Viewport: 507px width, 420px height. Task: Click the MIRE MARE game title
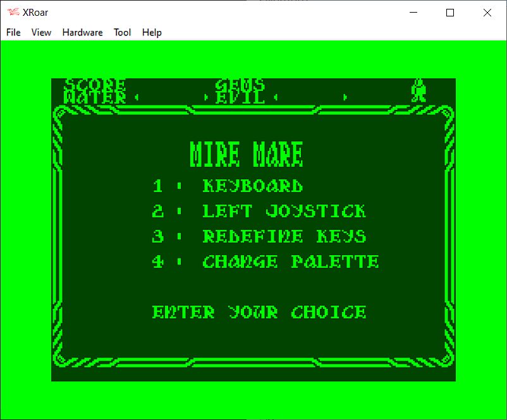coord(247,154)
